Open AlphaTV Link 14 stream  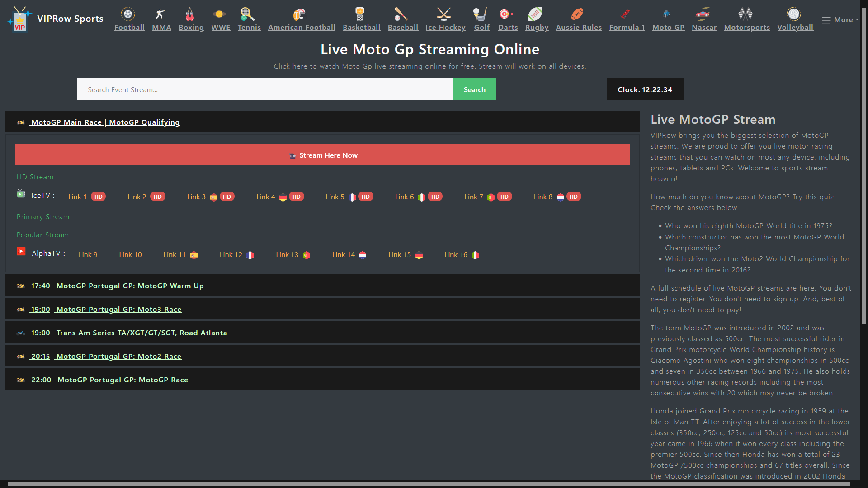coord(344,254)
